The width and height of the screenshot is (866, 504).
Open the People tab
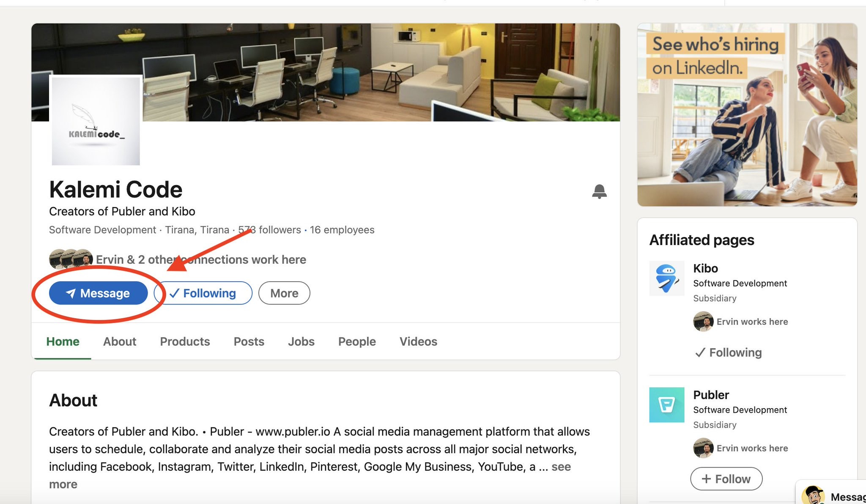click(x=357, y=341)
